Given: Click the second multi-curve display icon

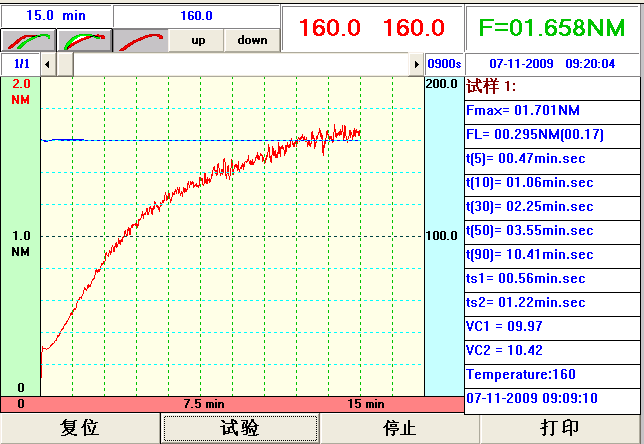Looking at the screenshot, I should point(83,40).
